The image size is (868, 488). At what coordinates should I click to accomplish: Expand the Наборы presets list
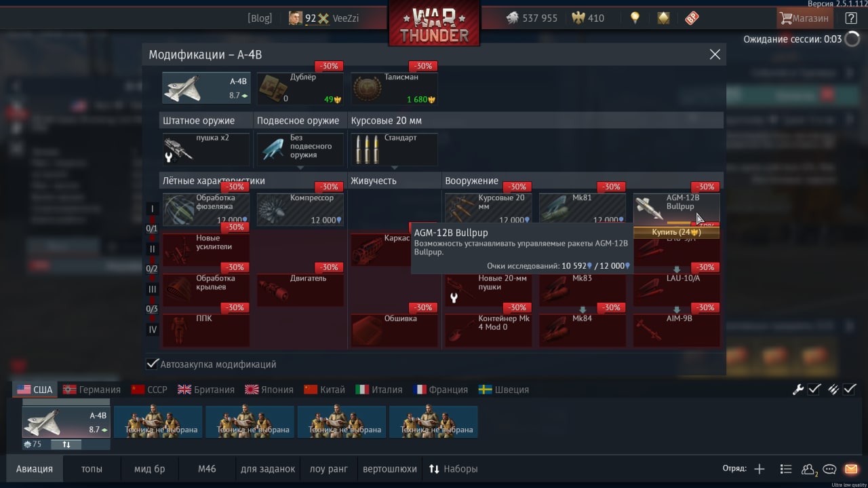[x=453, y=469]
